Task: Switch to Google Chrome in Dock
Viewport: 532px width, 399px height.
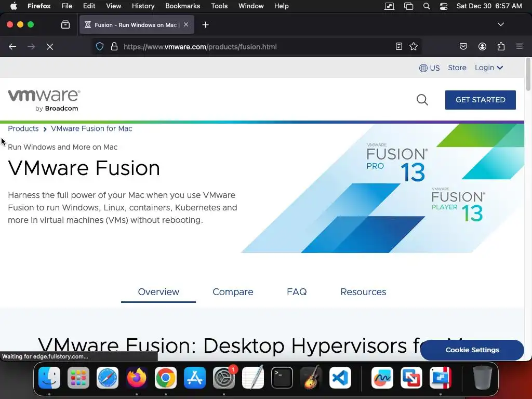Action: click(166, 378)
